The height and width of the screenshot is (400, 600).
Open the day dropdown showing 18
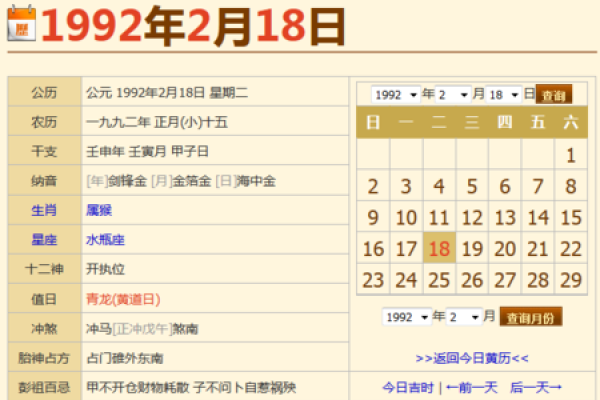click(503, 95)
